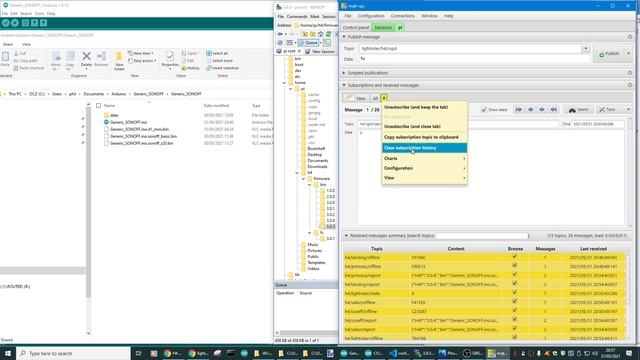Viewport: 640px width, 360px height.
Task: Click detach icon on Scripted publications pane
Action: [630, 73]
